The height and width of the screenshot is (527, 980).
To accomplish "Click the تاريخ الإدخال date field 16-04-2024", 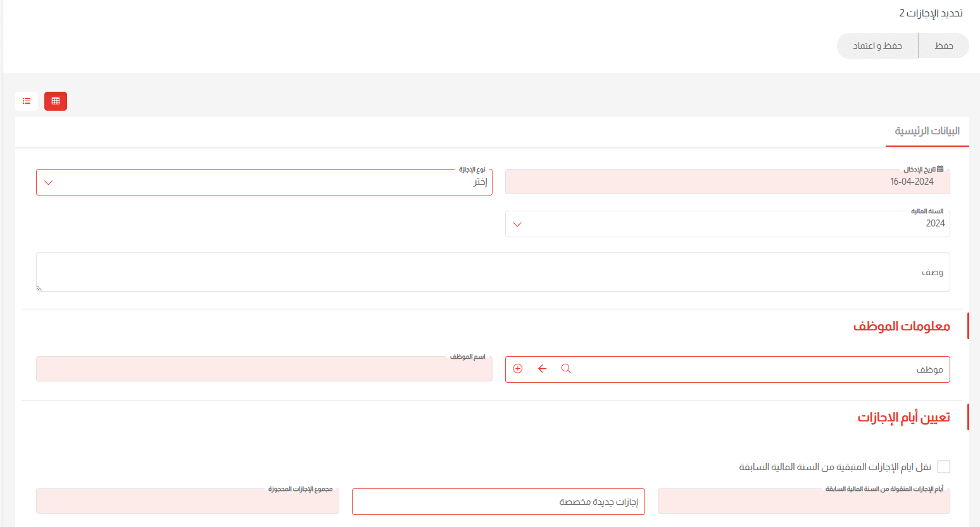I will click(x=727, y=182).
